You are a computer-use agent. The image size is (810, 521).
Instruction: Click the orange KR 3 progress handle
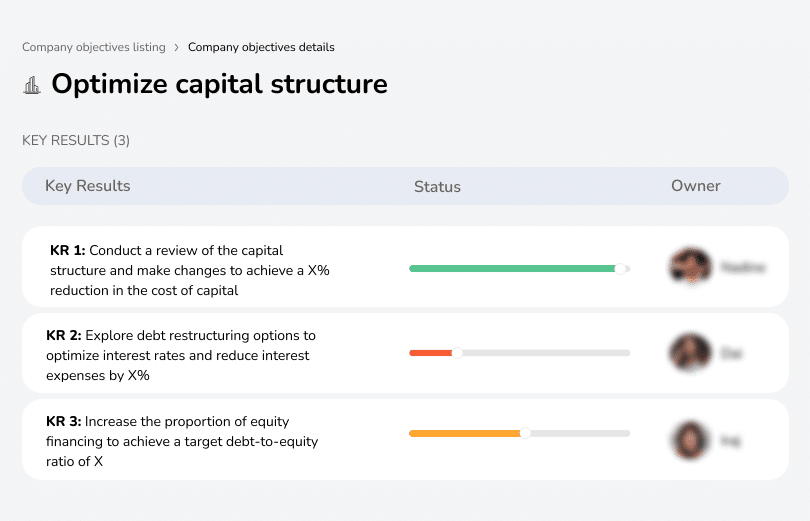(x=525, y=433)
